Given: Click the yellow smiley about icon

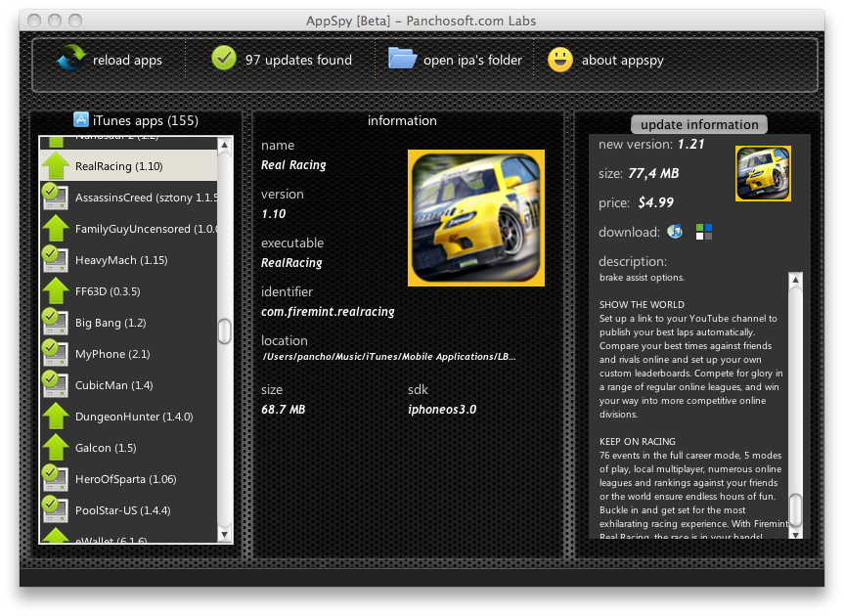Looking at the screenshot, I should pos(559,60).
